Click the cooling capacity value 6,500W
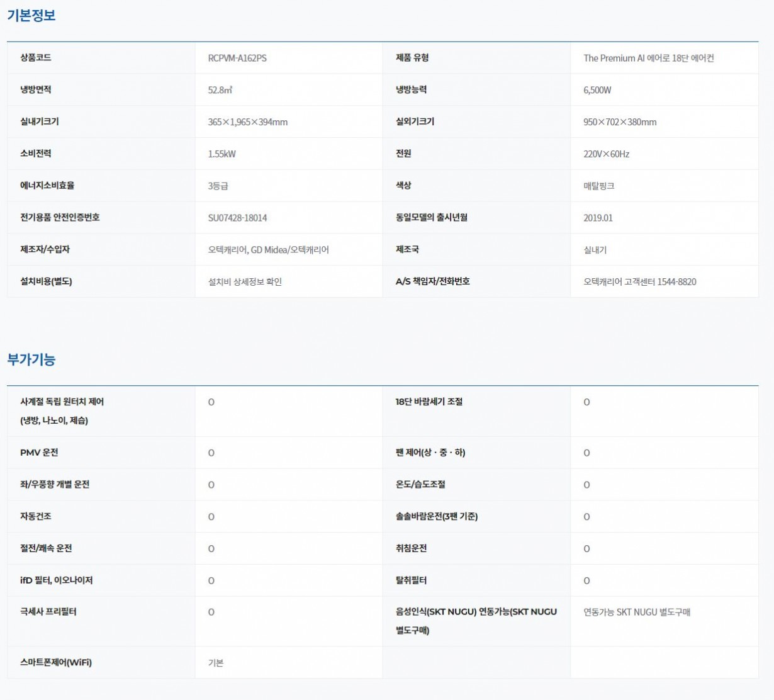The height and width of the screenshot is (700, 774). 597,90
